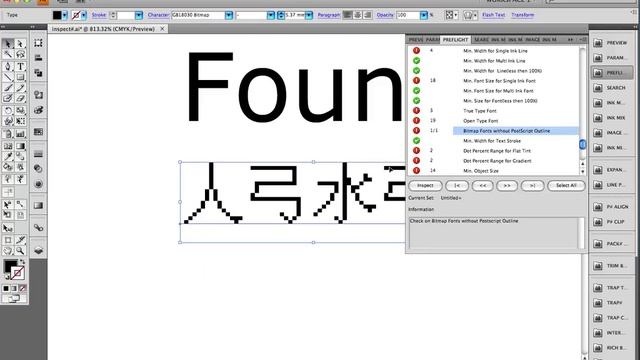Switch to the PREVIEW tab in panel
640x360 pixels.
(x=416, y=40)
